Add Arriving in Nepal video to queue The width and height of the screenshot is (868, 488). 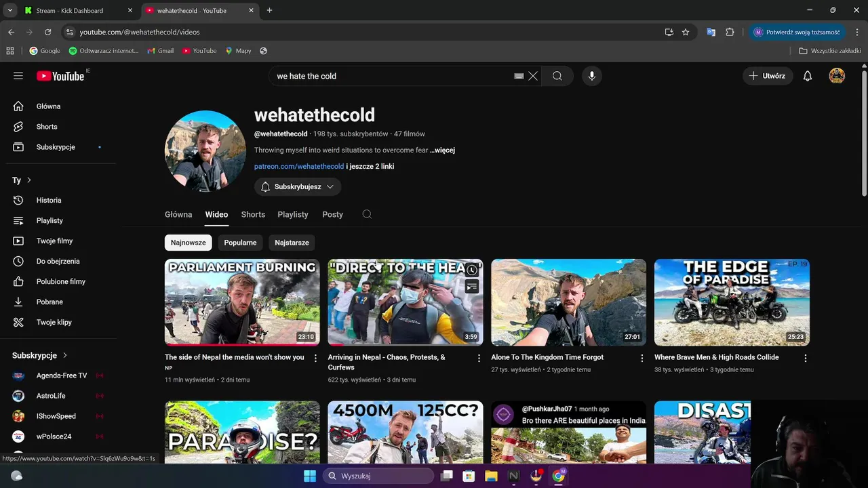pyautogui.click(x=472, y=287)
